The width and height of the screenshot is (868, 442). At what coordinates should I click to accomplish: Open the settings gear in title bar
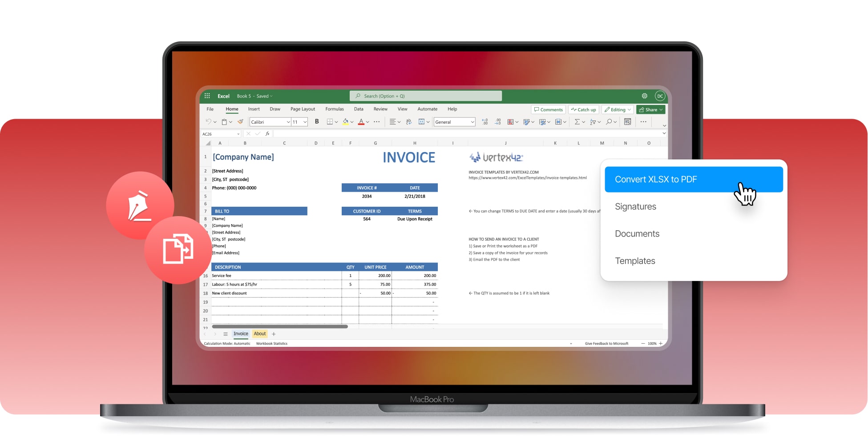click(644, 96)
